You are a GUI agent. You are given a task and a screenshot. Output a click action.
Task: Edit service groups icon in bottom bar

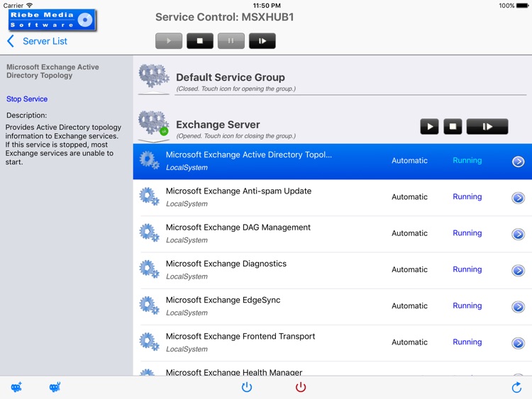coord(55,387)
